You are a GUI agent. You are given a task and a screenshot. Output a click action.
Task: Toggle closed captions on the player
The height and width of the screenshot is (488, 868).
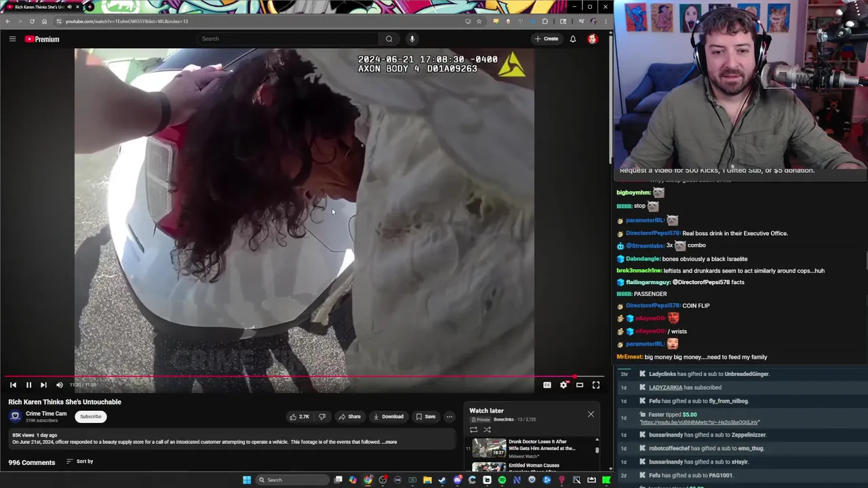(x=547, y=385)
